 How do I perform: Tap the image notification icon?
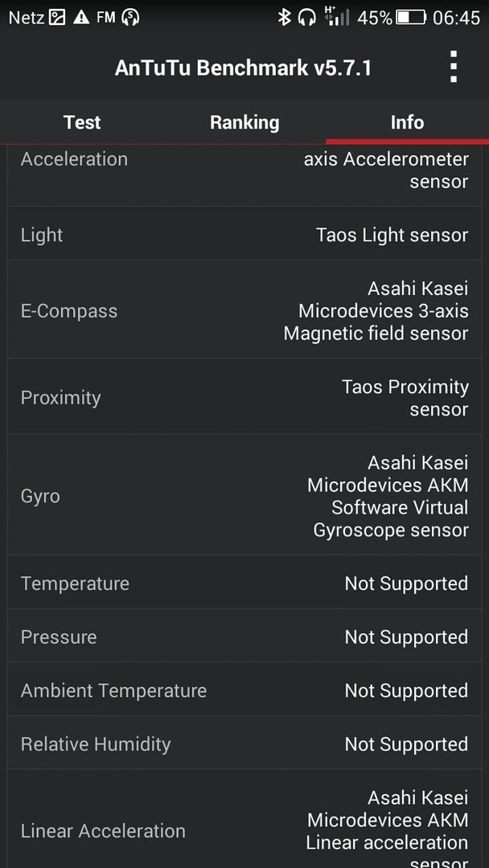click(x=57, y=18)
